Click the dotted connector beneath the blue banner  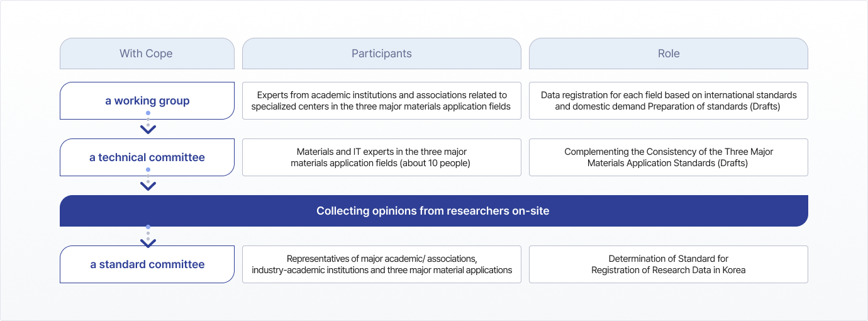pyautogui.click(x=148, y=232)
